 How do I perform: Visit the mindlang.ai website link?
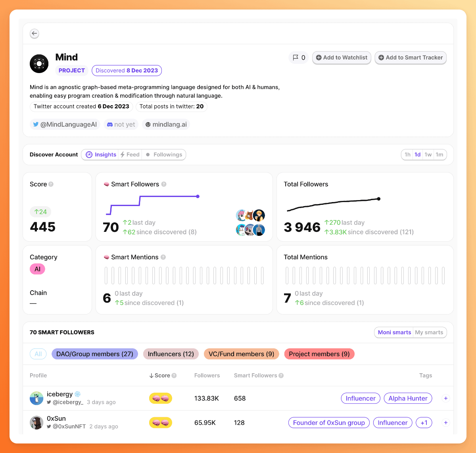[x=166, y=124]
